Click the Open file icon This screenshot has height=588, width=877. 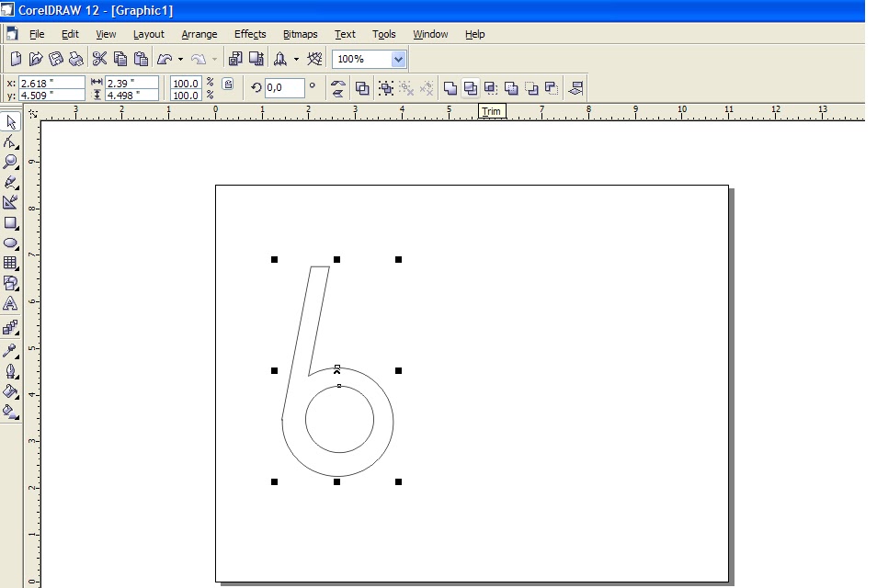tap(36, 59)
